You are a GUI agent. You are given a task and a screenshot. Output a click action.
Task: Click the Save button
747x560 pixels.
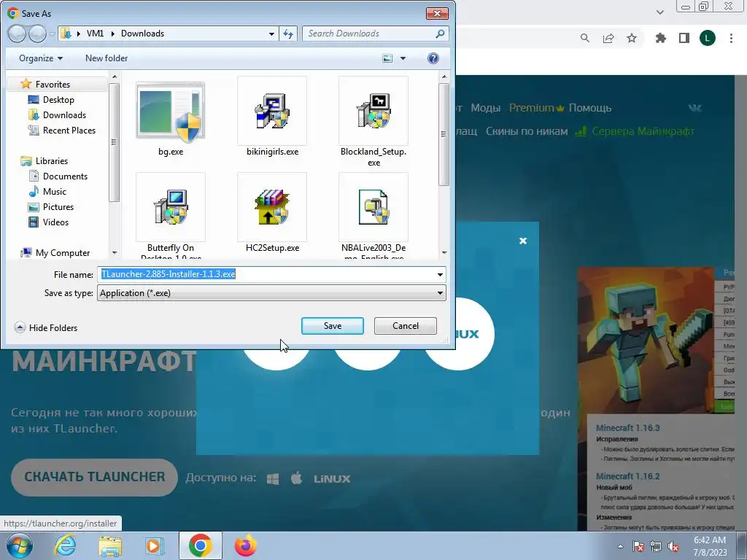point(333,326)
